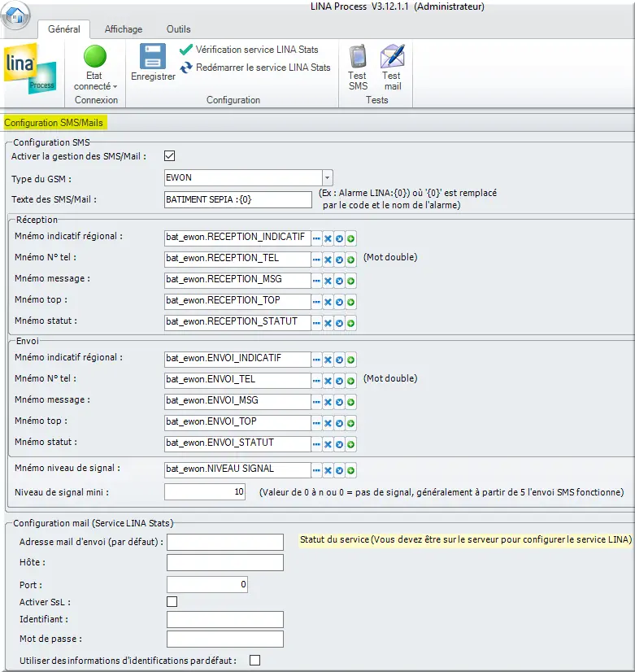The height and width of the screenshot is (672, 635).
Task: Check Utiliser des informations d'identifications par défaut
Action: coord(254,661)
